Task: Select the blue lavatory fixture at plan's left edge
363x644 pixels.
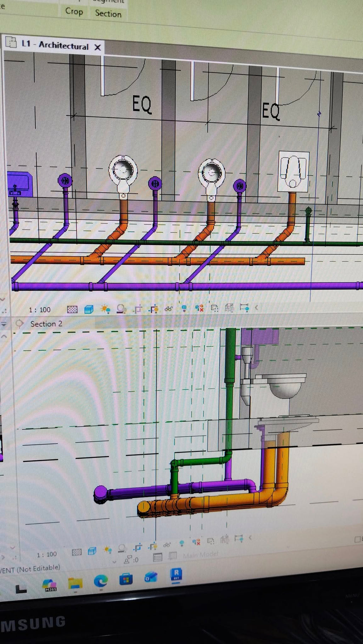Action: 20,183
